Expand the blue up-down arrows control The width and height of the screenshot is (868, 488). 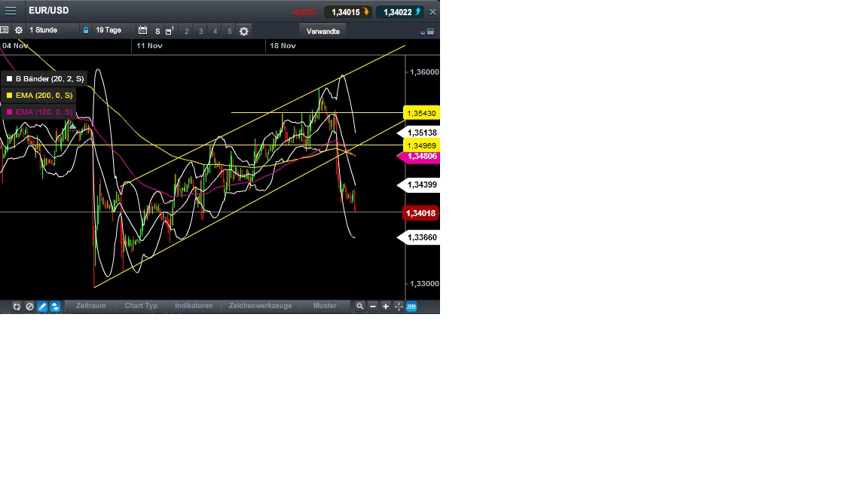click(53, 307)
